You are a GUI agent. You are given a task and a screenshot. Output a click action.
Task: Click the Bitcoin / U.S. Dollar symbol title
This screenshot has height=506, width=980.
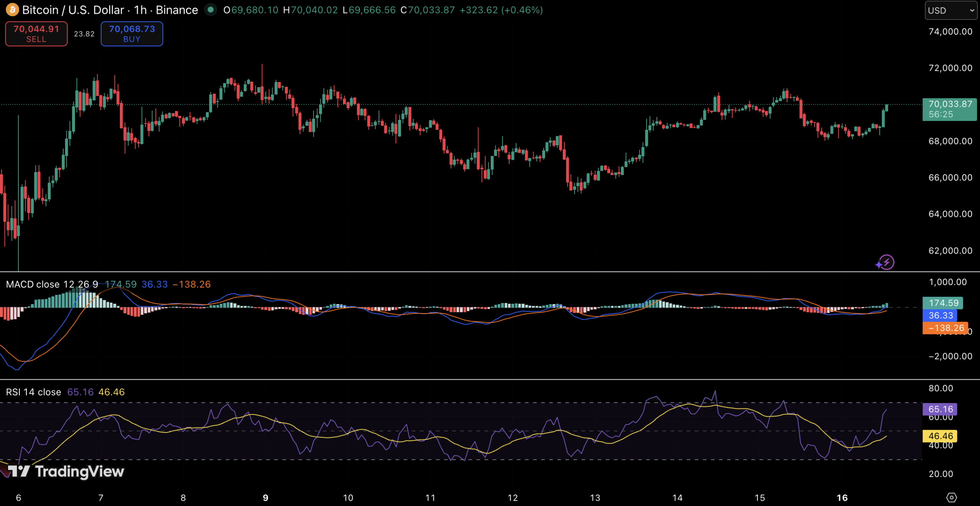[73, 10]
